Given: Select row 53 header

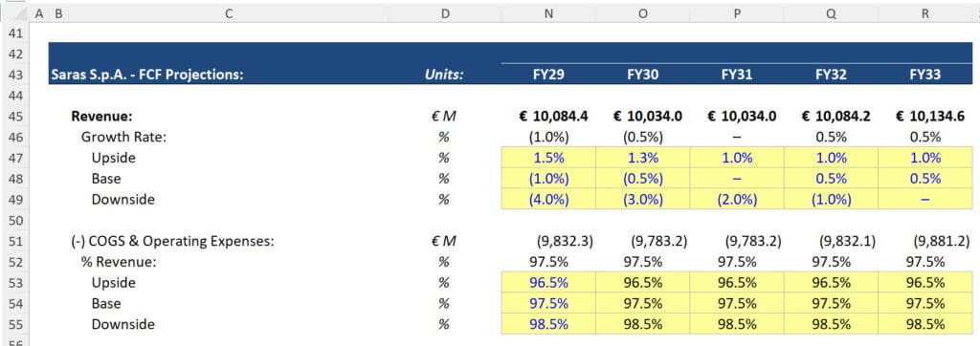Looking at the screenshot, I should click(x=15, y=283).
